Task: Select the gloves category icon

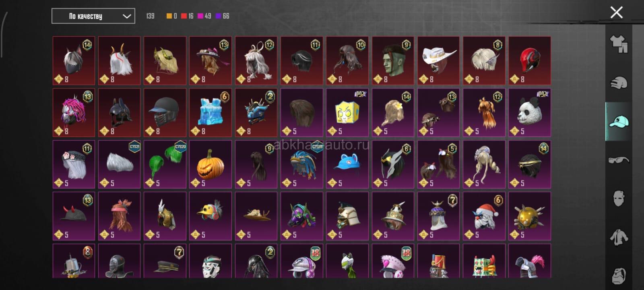Action: [619, 83]
